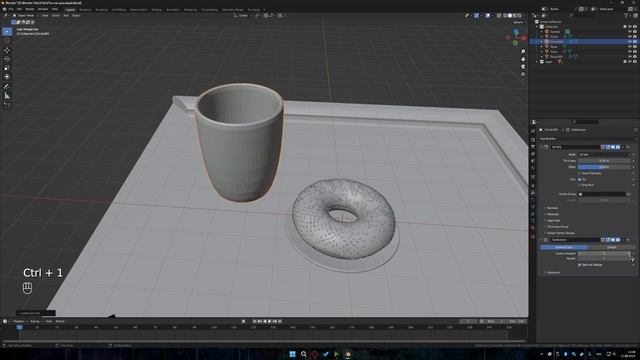Open the Windows taskbar search
Image resolution: width=640 pixels, height=360 pixels.
(x=303, y=354)
